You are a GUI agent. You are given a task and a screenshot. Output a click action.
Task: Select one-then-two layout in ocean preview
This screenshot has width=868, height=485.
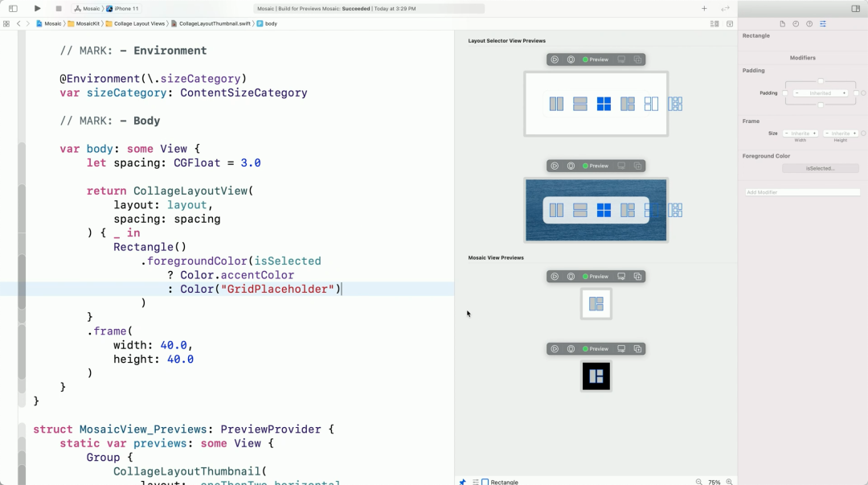628,210
